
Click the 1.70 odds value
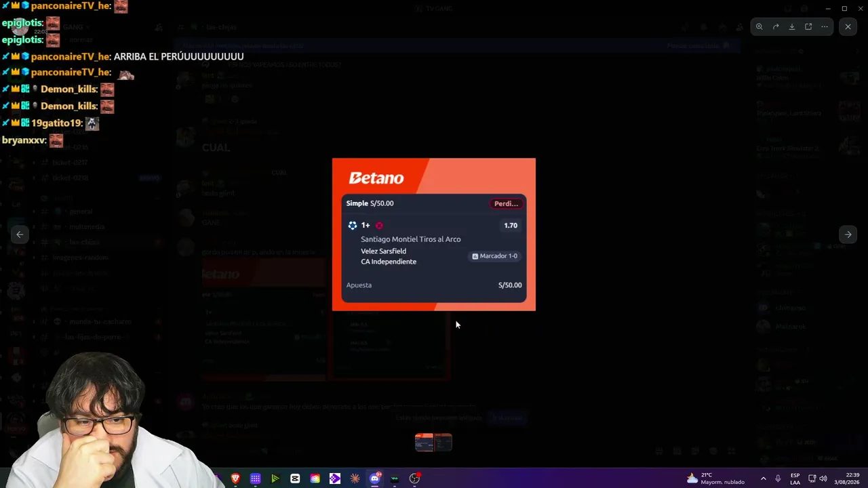click(511, 226)
